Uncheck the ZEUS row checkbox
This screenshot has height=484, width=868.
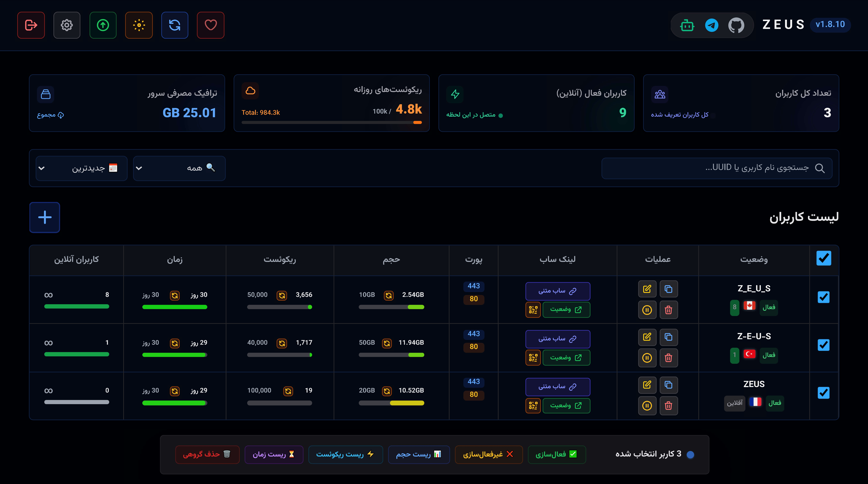(823, 393)
